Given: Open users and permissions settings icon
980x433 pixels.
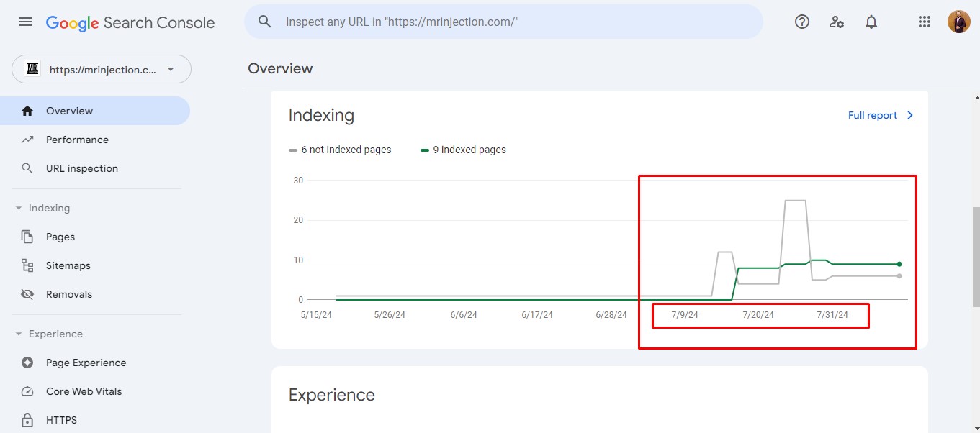Looking at the screenshot, I should point(837,22).
